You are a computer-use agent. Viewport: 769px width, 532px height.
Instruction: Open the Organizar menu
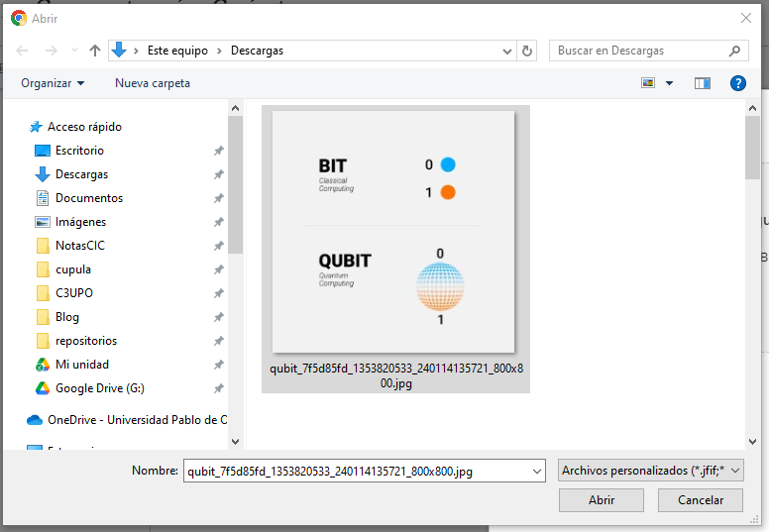tap(53, 83)
